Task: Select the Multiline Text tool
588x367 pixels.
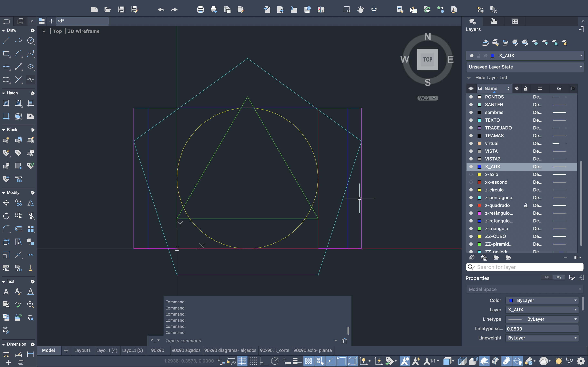Action: pyautogui.click(x=6, y=292)
